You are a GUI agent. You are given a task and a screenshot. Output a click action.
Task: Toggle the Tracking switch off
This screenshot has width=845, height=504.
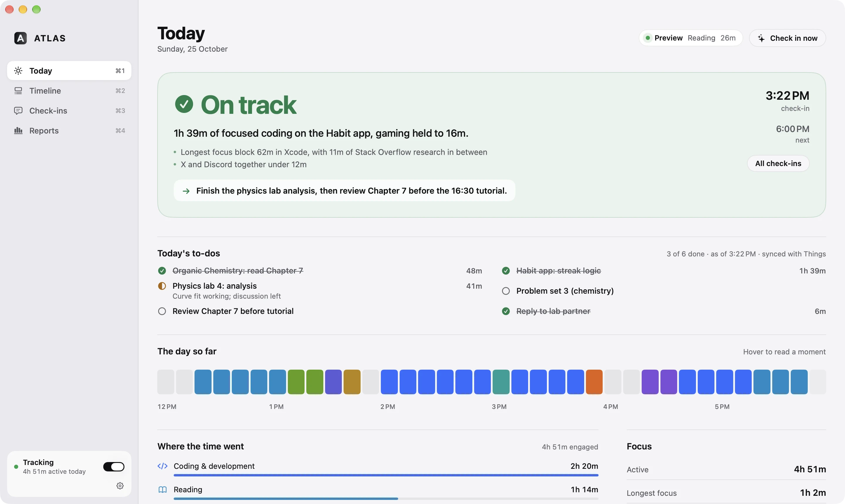pos(114,467)
